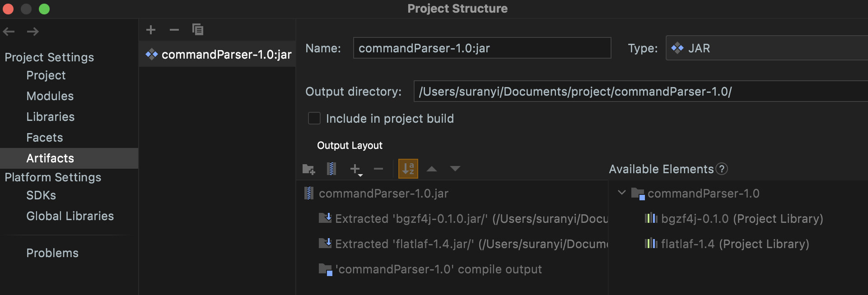Viewport: 868px width, 295px height.
Task: Click the compile output folder icon
Action: pos(325,270)
